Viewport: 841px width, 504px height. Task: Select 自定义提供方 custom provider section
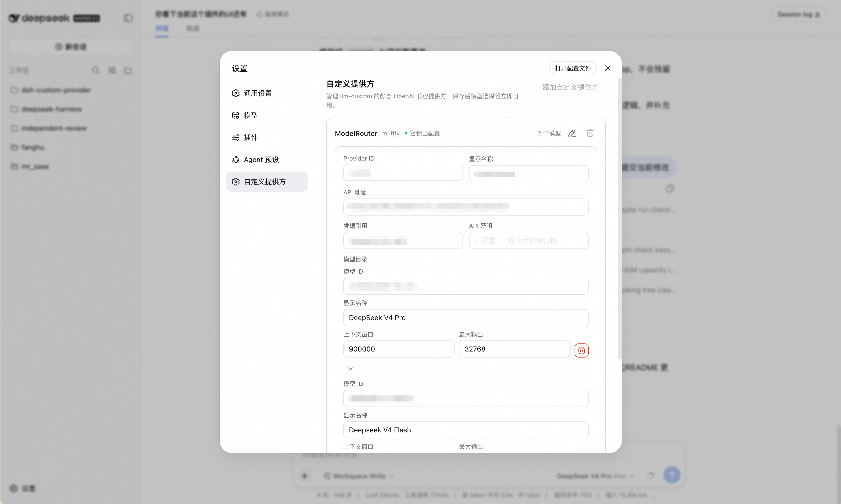pos(267,181)
